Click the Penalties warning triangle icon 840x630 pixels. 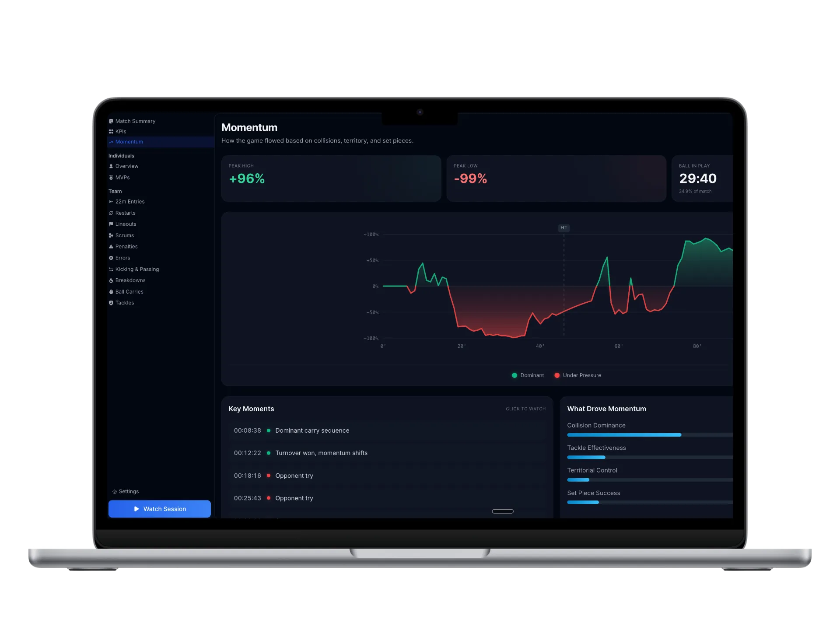(x=111, y=247)
